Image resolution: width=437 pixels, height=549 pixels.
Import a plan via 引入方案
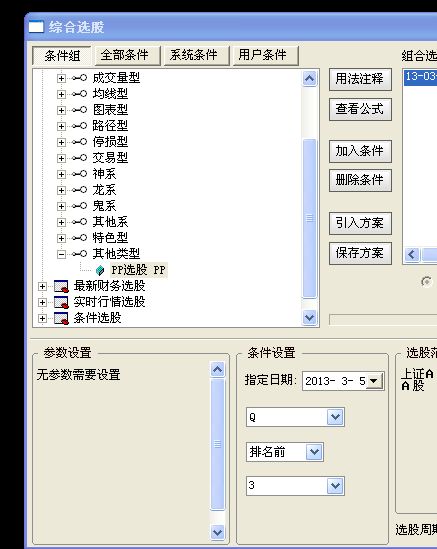click(x=360, y=223)
